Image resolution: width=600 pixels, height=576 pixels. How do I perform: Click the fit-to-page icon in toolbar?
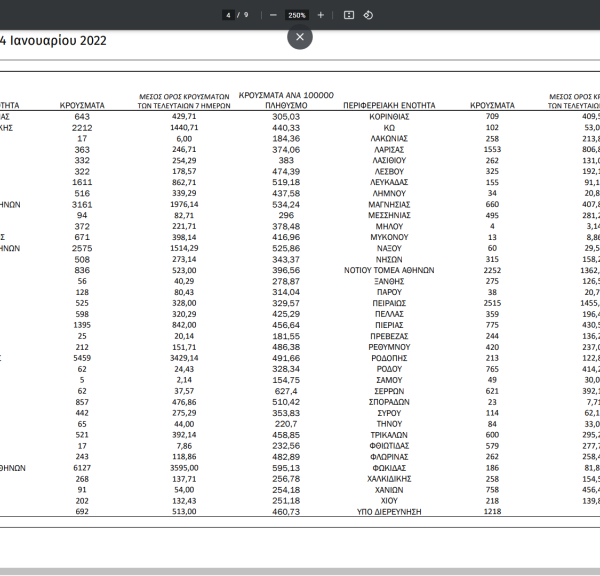(349, 15)
